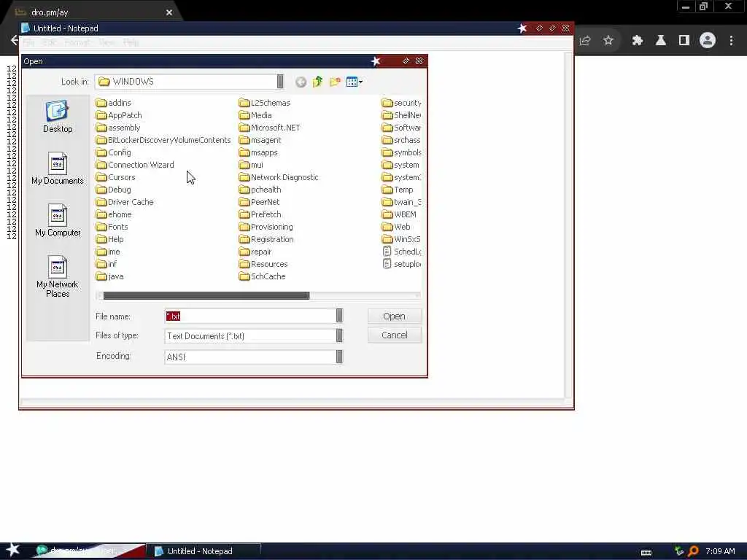Click the search magnifier tray icon
The image size is (747, 560).
click(693, 551)
